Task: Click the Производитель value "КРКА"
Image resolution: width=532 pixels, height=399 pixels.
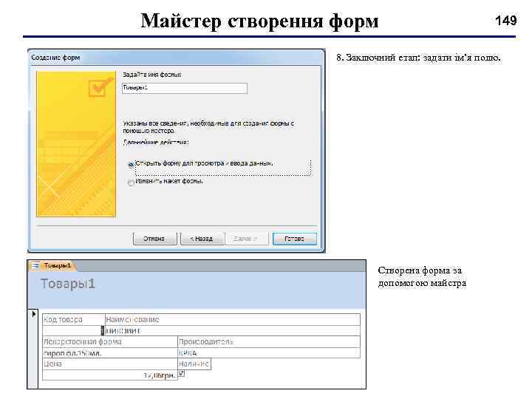Action: click(x=269, y=353)
